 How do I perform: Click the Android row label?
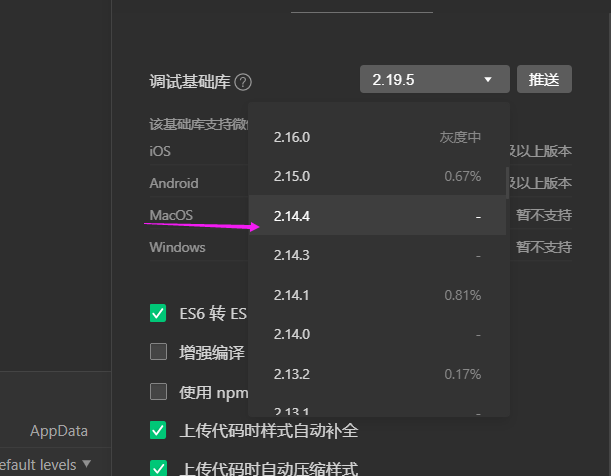pos(174,183)
